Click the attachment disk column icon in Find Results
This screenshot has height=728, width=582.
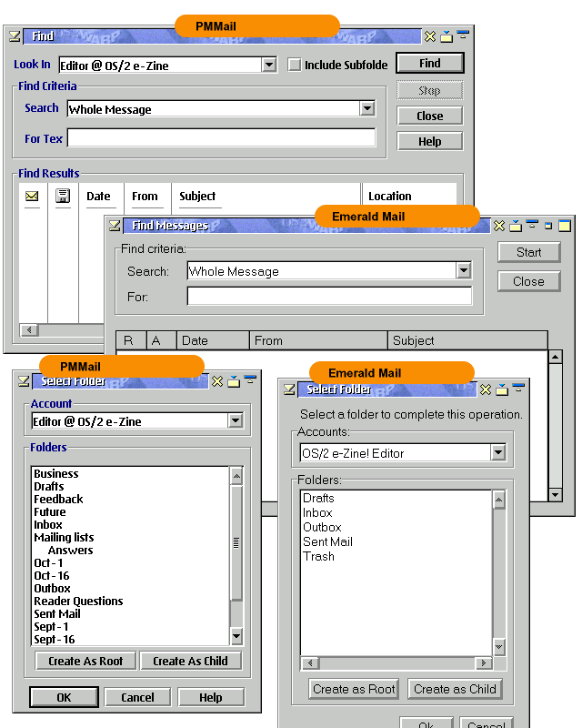tap(63, 196)
